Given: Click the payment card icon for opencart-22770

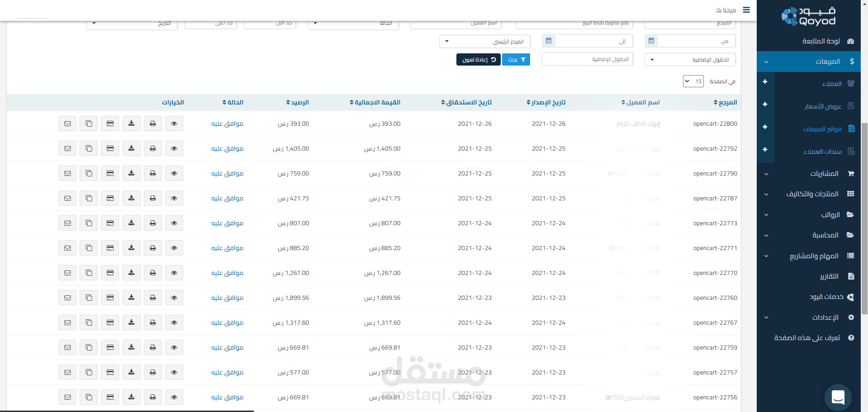Looking at the screenshot, I should [110, 273].
